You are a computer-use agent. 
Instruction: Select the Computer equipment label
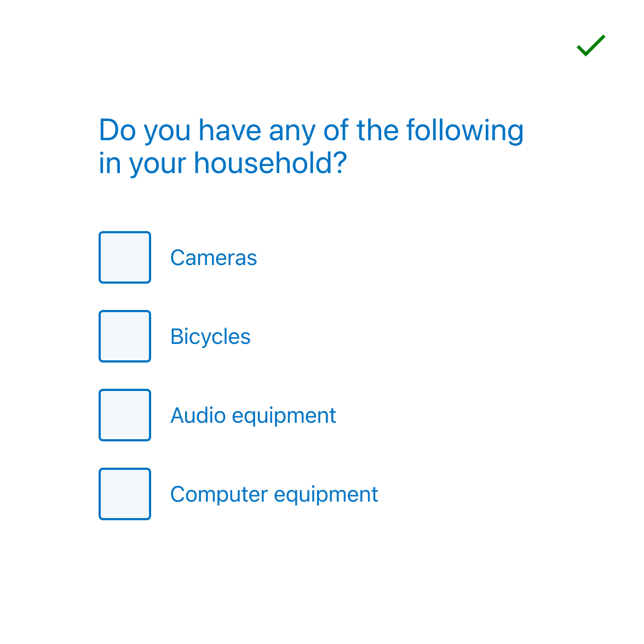point(274,493)
